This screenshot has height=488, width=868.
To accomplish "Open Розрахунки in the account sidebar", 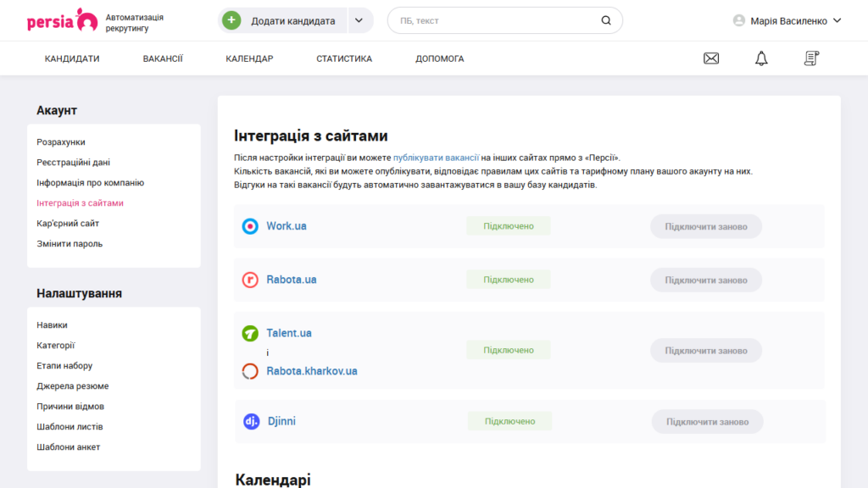I will 61,142.
